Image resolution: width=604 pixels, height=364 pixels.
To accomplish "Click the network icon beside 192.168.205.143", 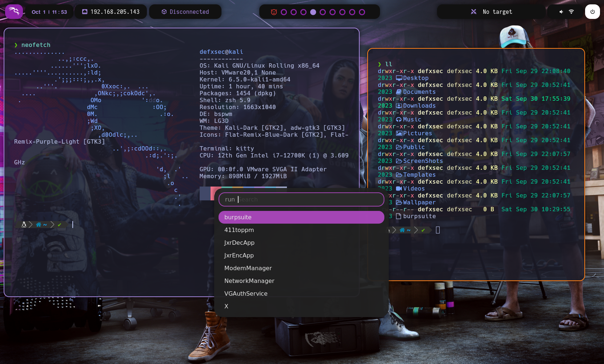I will (85, 12).
